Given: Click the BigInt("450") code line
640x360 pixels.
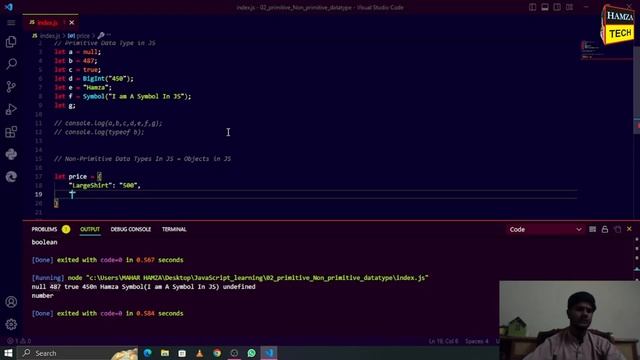Looking at the screenshot, I should coord(94,78).
